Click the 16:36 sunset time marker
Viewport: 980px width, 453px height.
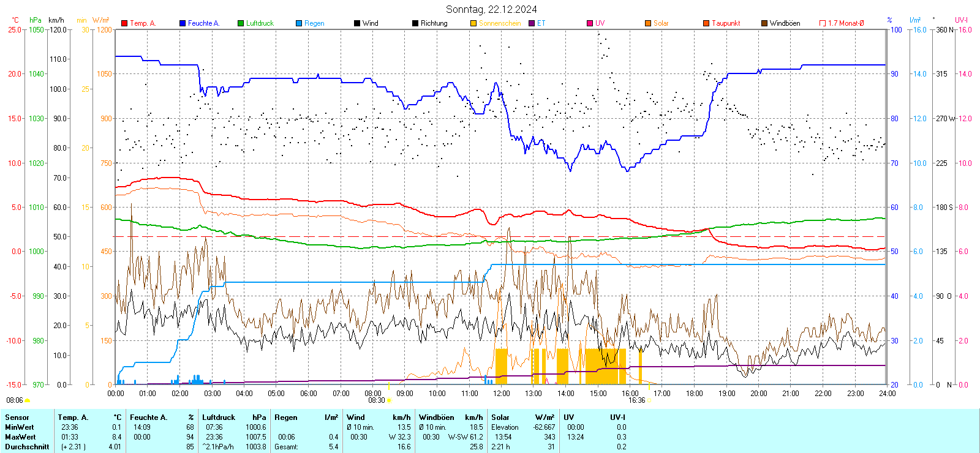(x=636, y=400)
